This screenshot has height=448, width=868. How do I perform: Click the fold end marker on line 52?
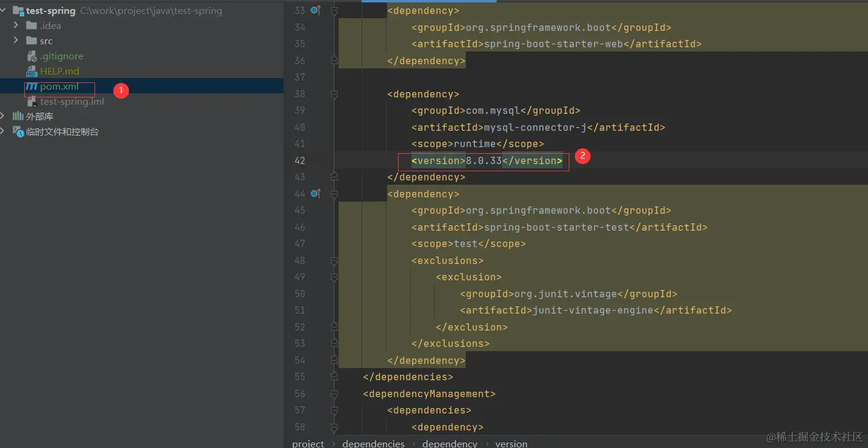pos(334,327)
